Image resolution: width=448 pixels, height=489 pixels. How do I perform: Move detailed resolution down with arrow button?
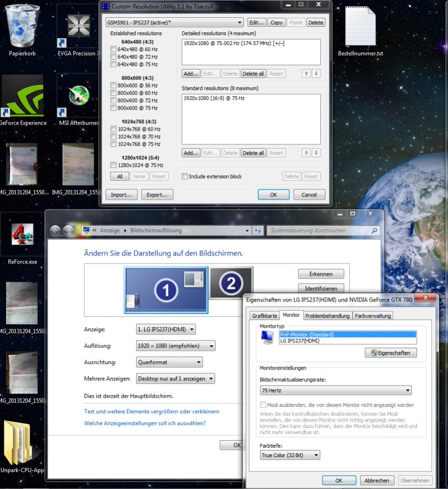coord(316,74)
